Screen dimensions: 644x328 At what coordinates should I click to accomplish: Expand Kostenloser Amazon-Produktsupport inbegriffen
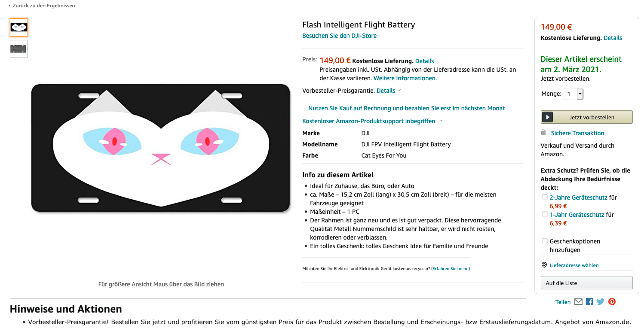tap(372, 121)
